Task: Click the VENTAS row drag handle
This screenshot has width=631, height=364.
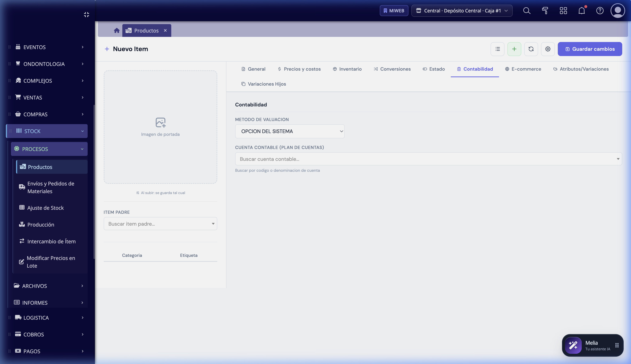Action: pos(9,97)
